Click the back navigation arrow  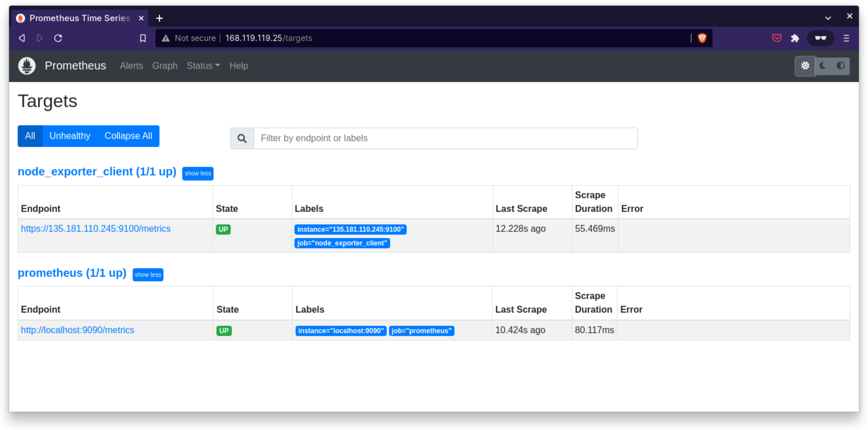click(22, 38)
